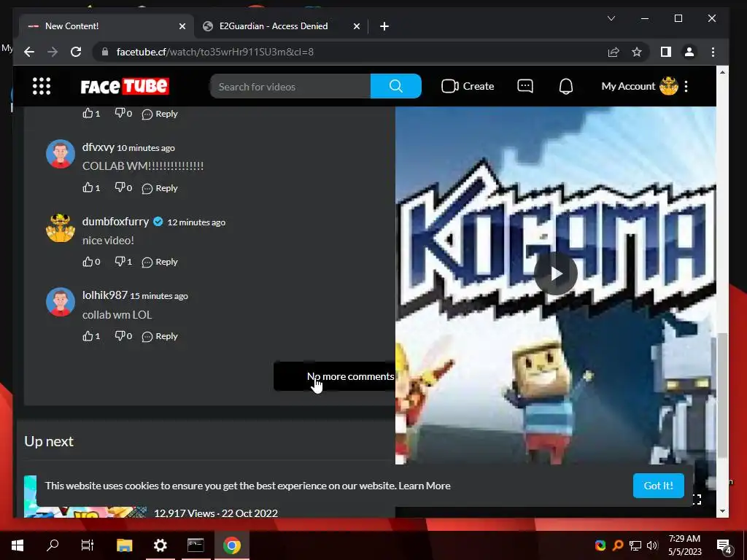Open the taskbar volume control
The width and height of the screenshot is (747, 560).
[x=652, y=545]
